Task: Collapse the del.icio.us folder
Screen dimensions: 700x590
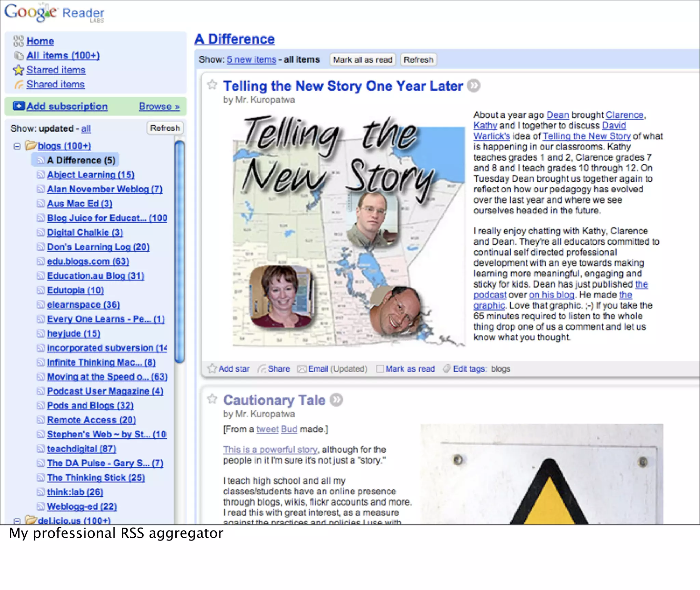Action: (x=17, y=521)
